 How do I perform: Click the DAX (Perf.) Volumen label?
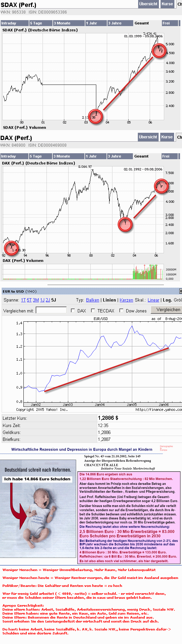point(23,261)
